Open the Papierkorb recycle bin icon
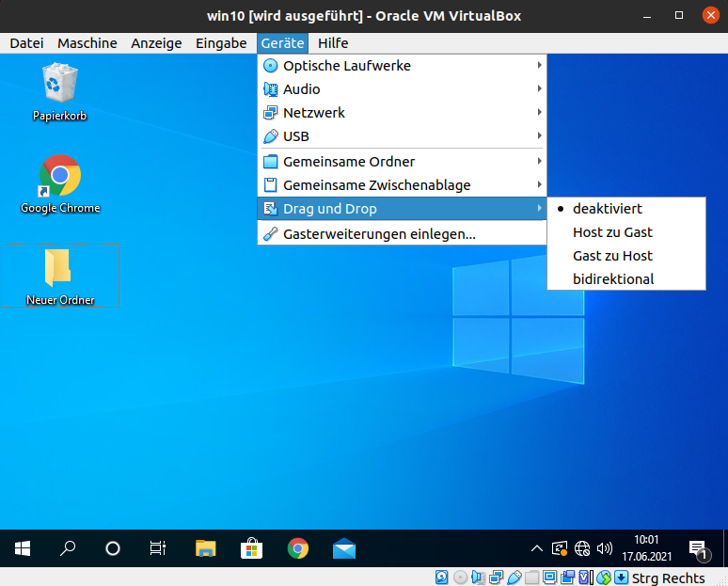Screen dimensions: 728x586 click(60, 83)
